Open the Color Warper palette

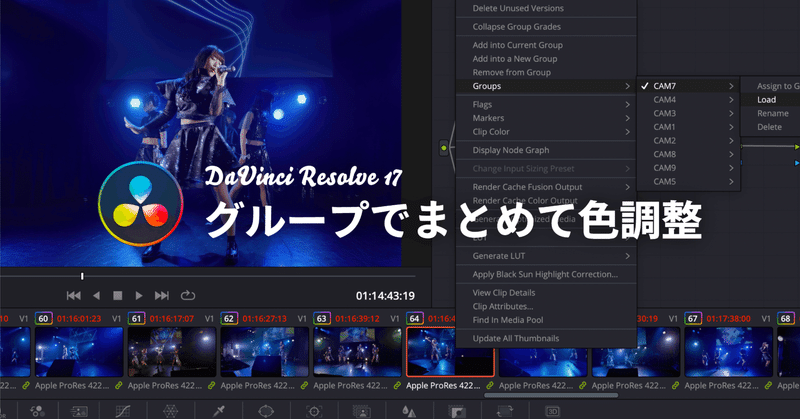pyautogui.click(x=170, y=411)
